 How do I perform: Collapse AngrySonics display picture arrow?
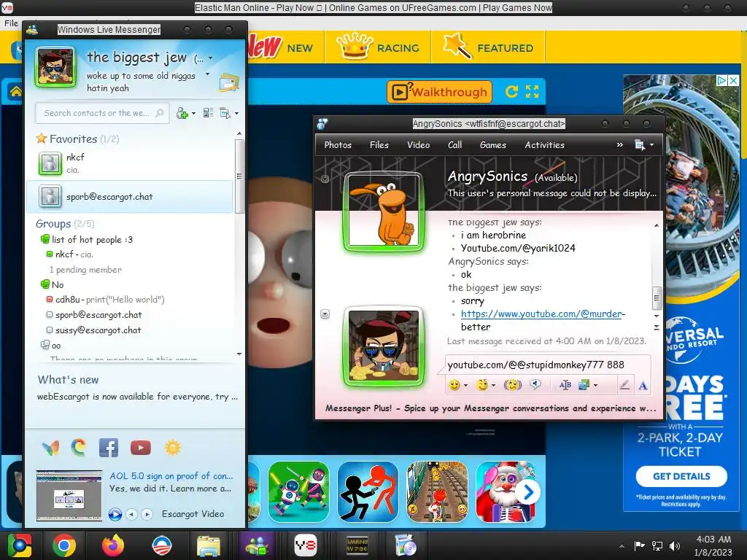pyautogui.click(x=325, y=179)
